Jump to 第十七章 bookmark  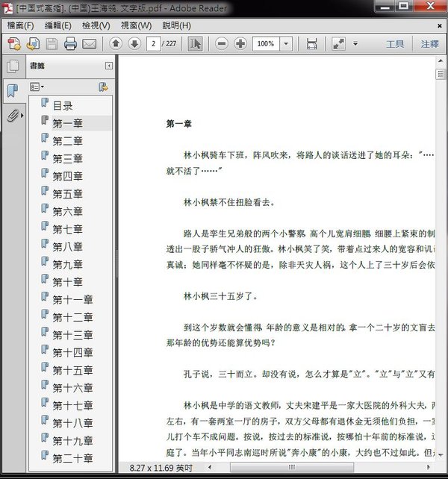(72, 406)
